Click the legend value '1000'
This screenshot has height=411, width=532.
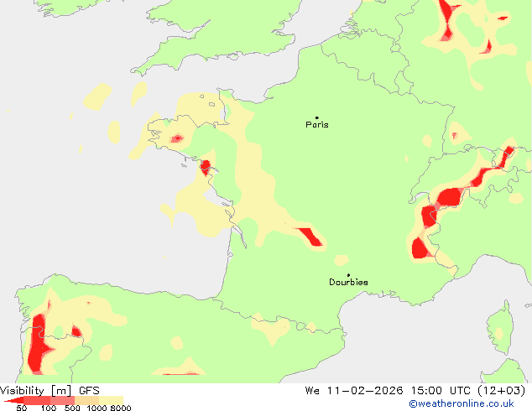point(97,408)
